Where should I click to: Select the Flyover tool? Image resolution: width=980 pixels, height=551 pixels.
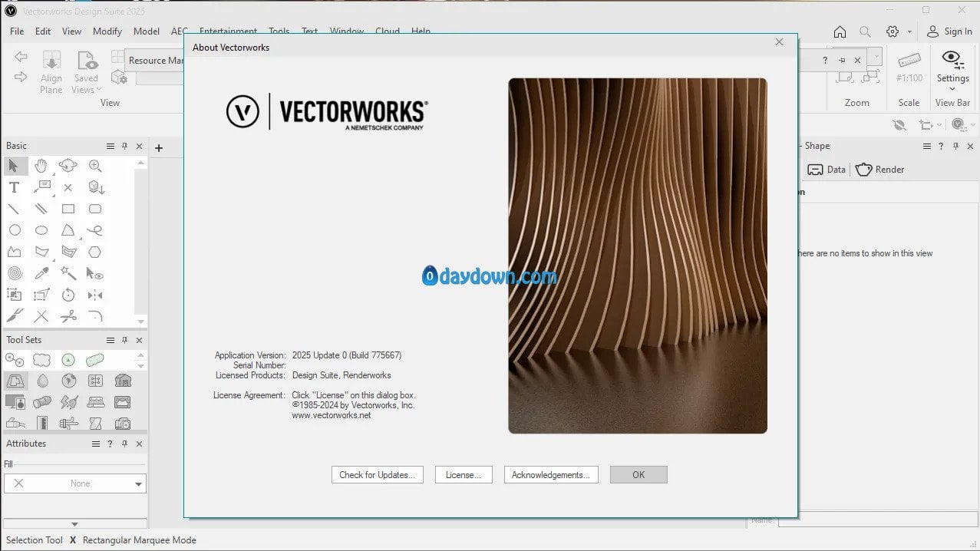point(68,166)
